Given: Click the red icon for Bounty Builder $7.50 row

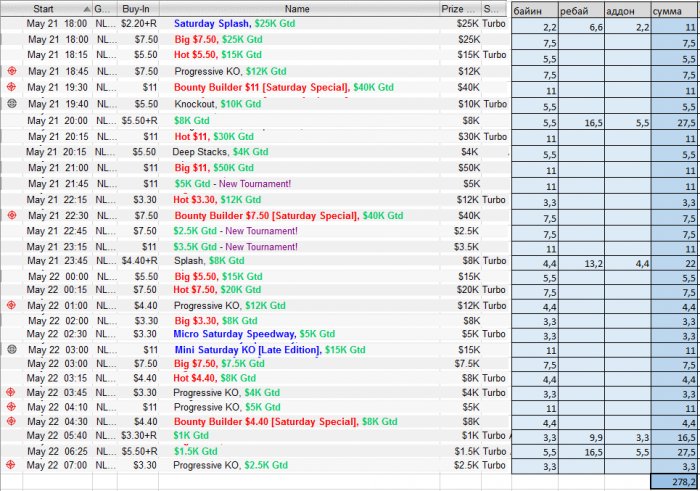Looking at the screenshot, I should point(11,215).
